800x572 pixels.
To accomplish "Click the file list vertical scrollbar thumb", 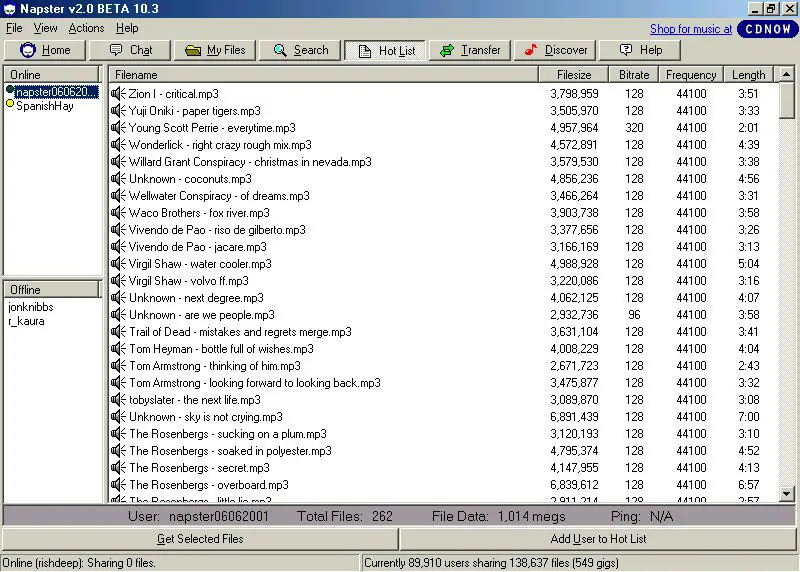I will tap(786, 101).
